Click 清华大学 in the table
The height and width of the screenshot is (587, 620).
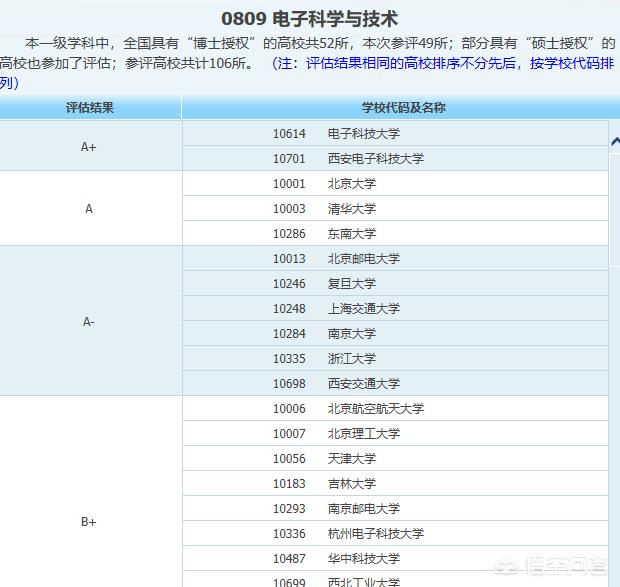(x=351, y=209)
